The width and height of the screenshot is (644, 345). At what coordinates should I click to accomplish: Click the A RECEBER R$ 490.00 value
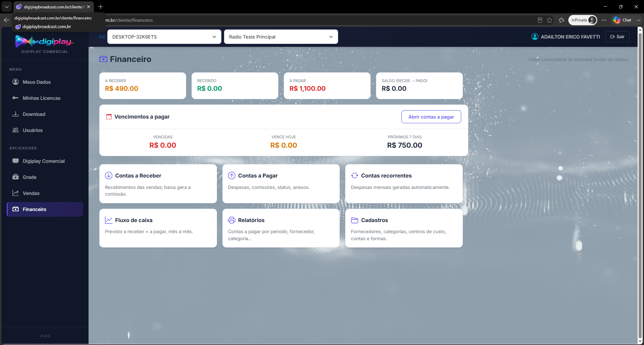coord(121,88)
